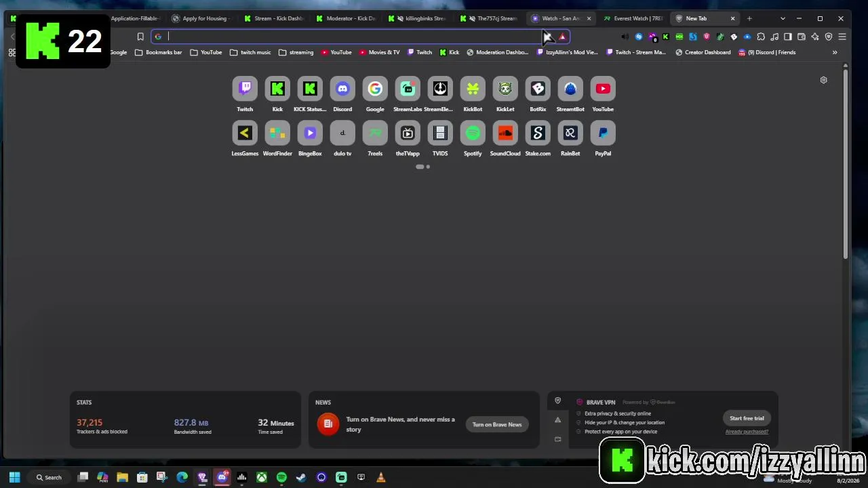This screenshot has height=488, width=868.
Task: Open the Brave VPN shield toolbar icon
Action: 829,37
